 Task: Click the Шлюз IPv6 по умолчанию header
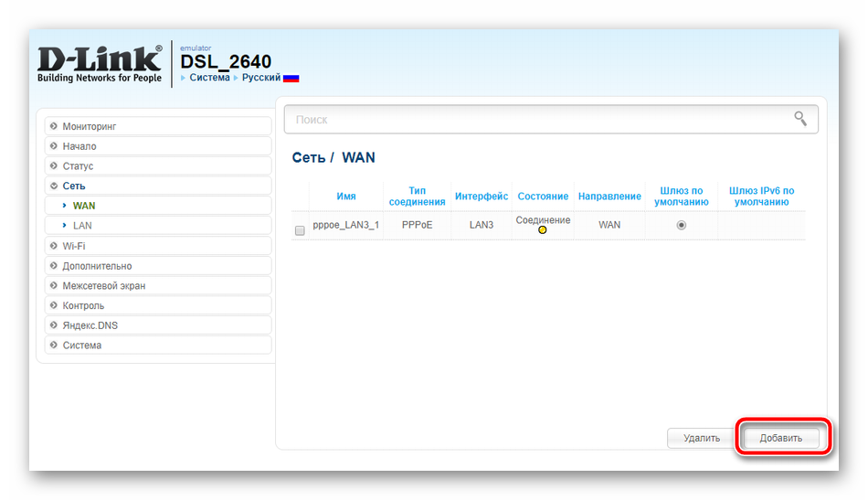point(761,196)
